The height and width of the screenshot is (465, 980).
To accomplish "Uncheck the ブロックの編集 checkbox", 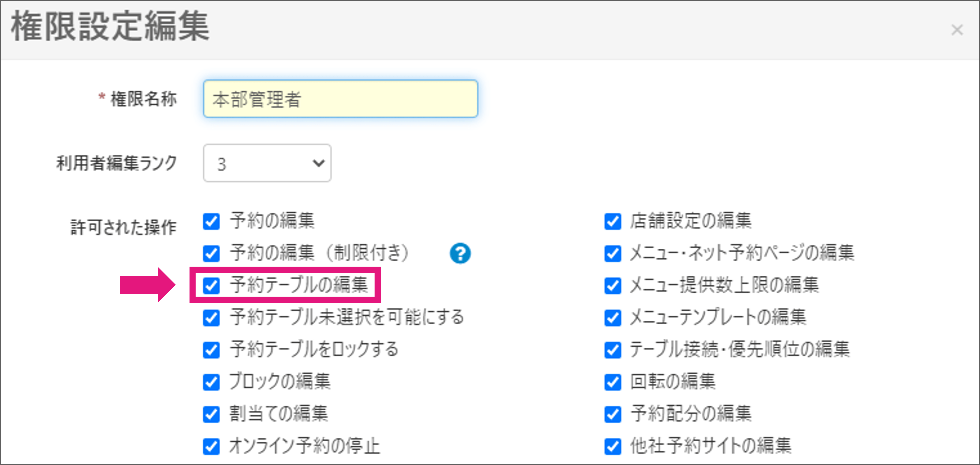I will click(x=211, y=382).
